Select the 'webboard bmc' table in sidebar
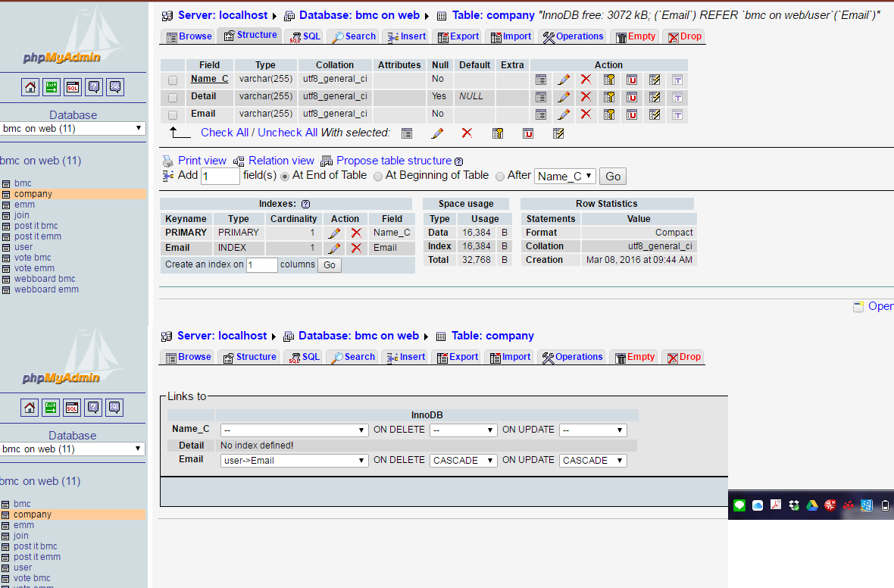Screen dimensions: 894x588 click(x=45, y=279)
